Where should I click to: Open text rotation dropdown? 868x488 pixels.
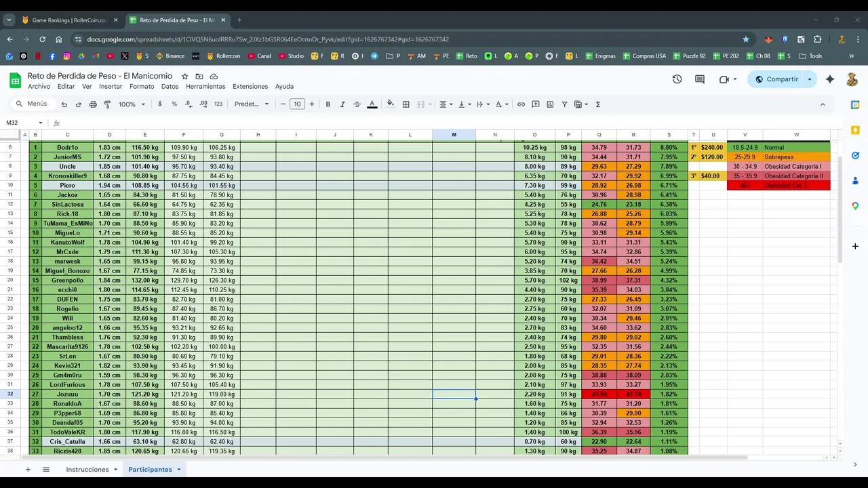click(501, 104)
